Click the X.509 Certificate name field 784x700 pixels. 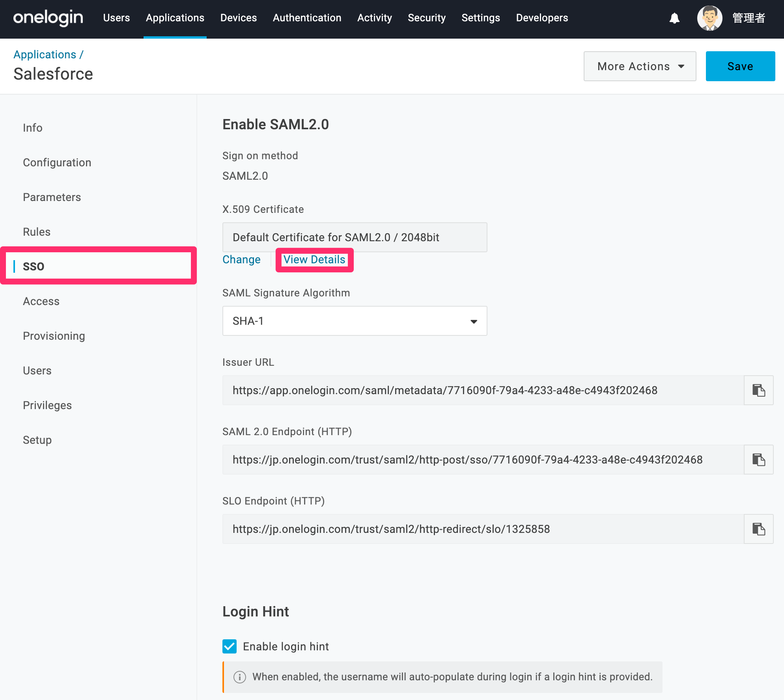pyautogui.click(x=355, y=237)
